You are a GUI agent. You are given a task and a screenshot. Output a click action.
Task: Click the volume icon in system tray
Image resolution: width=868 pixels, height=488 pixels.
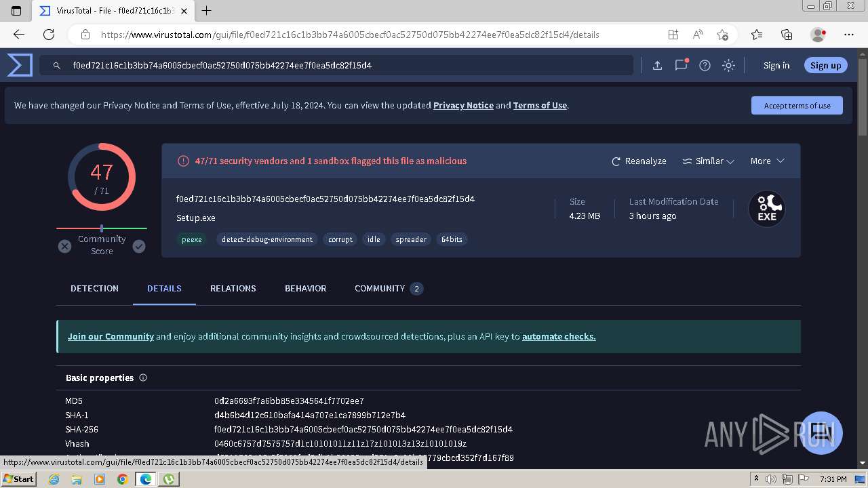[771, 479]
